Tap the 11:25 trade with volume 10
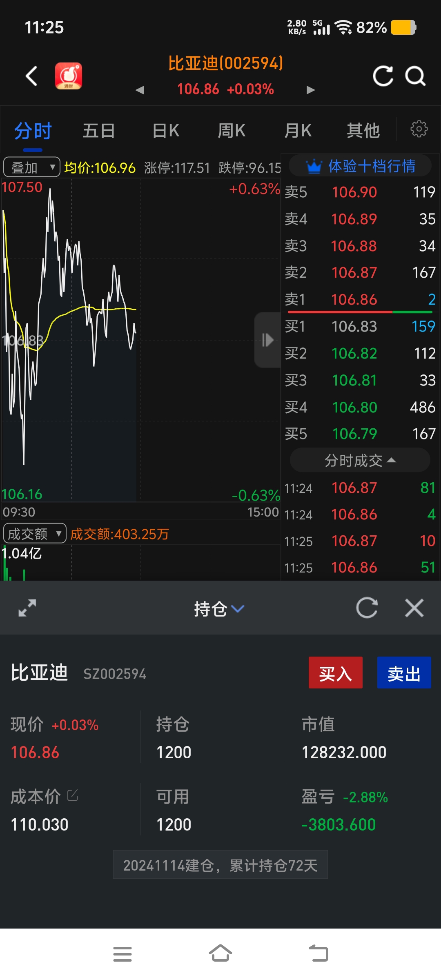Viewport: 441px width, 980px height. click(x=360, y=541)
